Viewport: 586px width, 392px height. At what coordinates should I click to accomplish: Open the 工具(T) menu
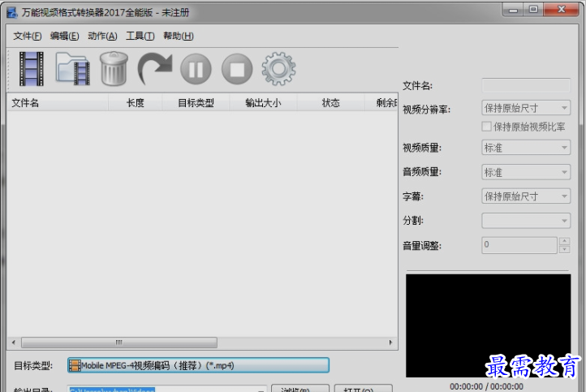[x=140, y=36]
